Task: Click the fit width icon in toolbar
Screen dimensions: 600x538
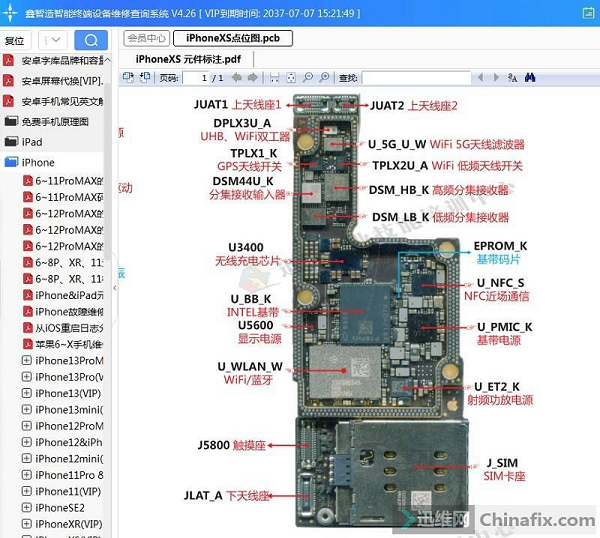Action: click(273, 77)
